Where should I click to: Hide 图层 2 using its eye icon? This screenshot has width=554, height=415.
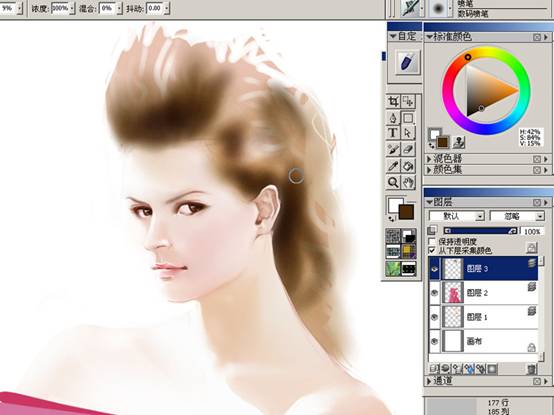pyautogui.click(x=435, y=293)
